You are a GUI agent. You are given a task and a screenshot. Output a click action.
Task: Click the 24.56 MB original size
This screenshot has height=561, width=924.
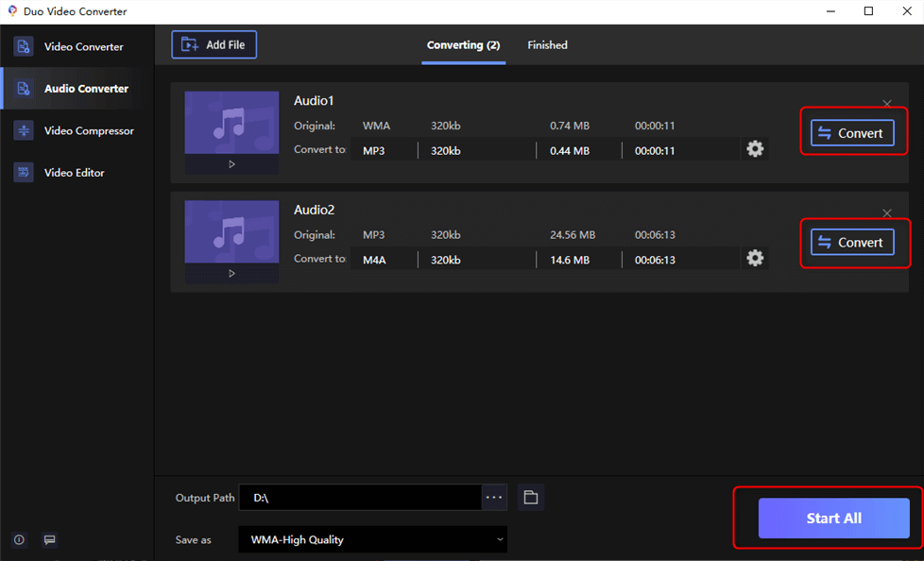coord(573,235)
